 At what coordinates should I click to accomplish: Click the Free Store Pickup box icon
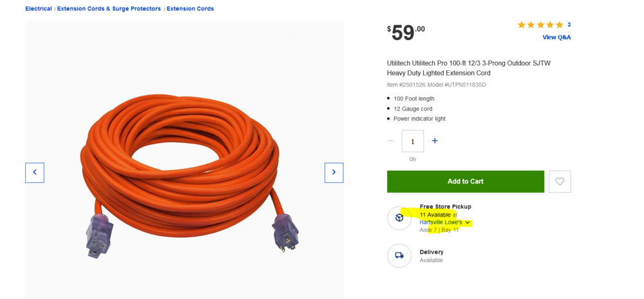(399, 218)
